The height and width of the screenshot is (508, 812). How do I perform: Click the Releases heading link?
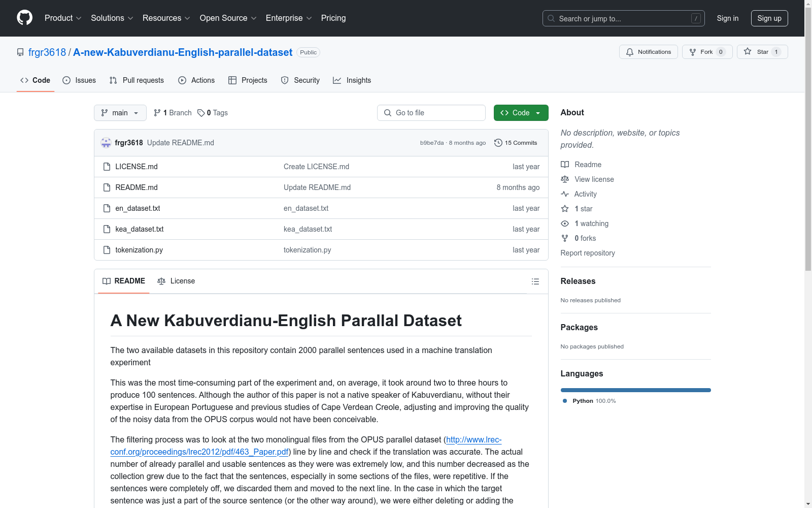point(578,281)
